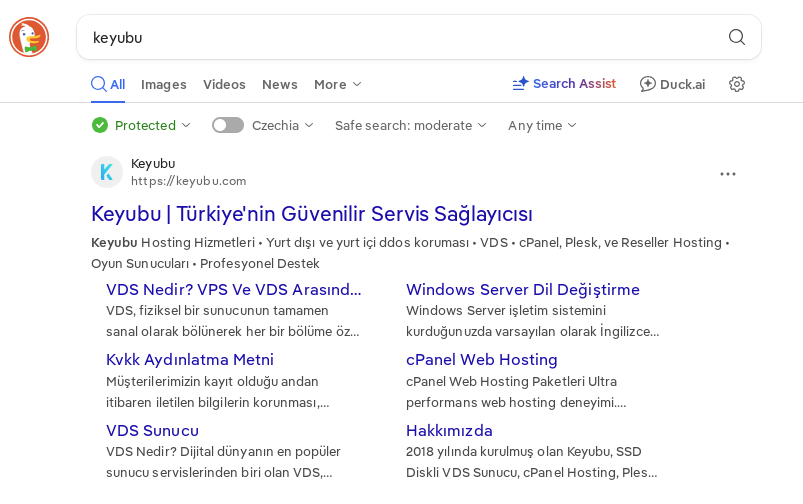The image size is (803, 504).
Task: Toggle the Czechia region switch
Action: pos(228,125)
